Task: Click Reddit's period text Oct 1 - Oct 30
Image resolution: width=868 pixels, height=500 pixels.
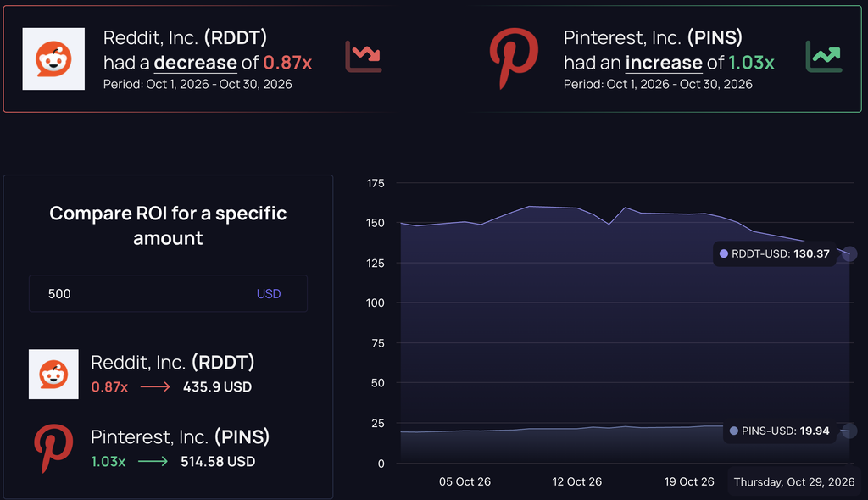Action: (x=198, y=84)
